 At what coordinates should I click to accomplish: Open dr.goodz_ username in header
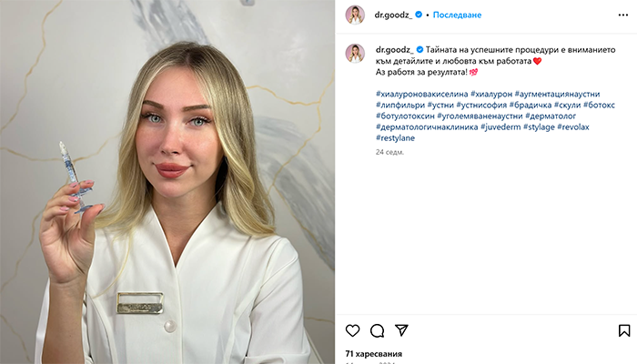393,15
